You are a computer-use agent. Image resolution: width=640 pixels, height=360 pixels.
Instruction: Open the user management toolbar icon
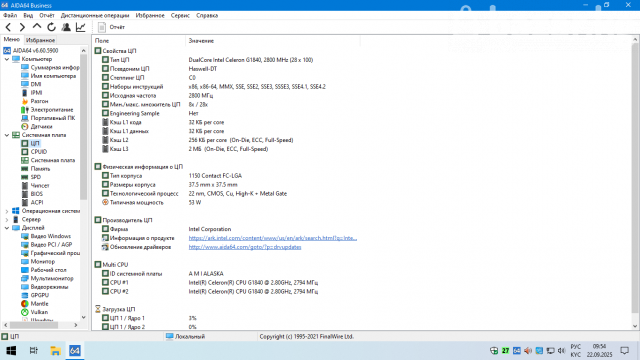pyautogui.click(x=66, y=27)
